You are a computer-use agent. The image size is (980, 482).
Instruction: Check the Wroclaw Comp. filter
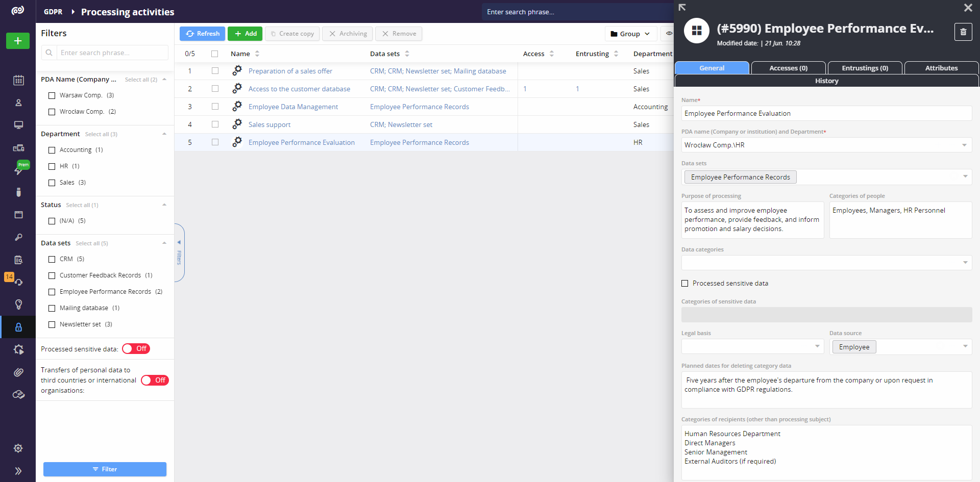click(x=52, y=112)
